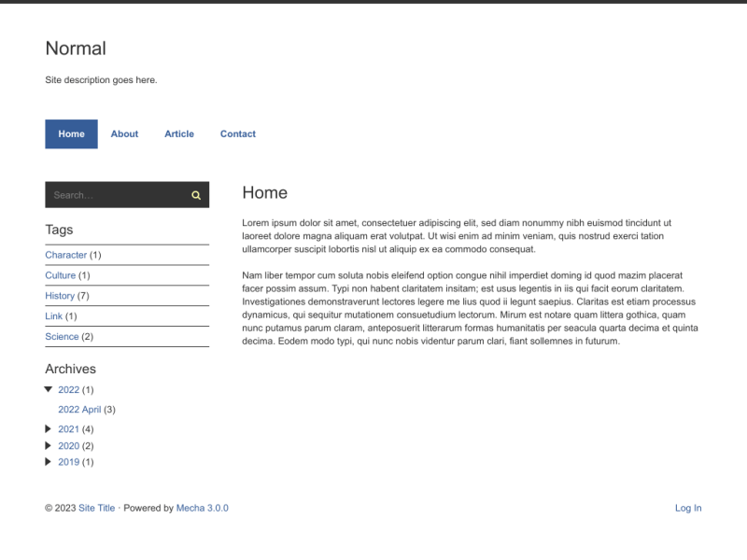The width and height of the screenshot is (747, 560).
Task: Open the Link tag
Action: [x=54, y=315]
